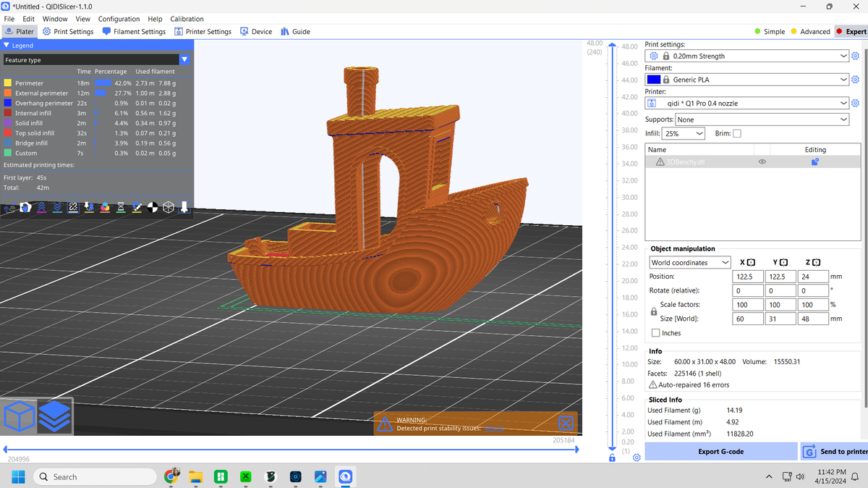Edit print settings preset via gear icon
The height and width of the screenshot is (488, 868).
855,56
